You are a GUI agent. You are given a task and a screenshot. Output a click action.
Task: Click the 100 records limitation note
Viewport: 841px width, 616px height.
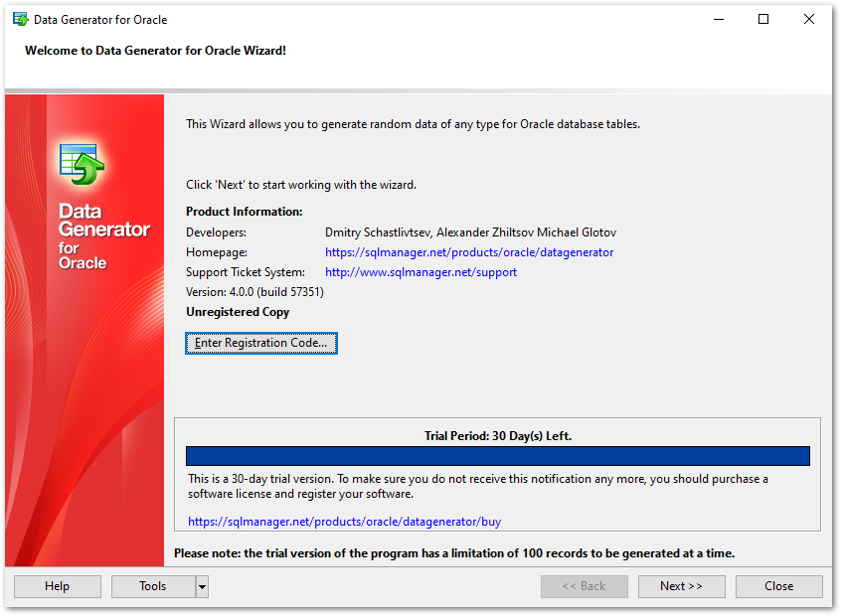point(454,553)
